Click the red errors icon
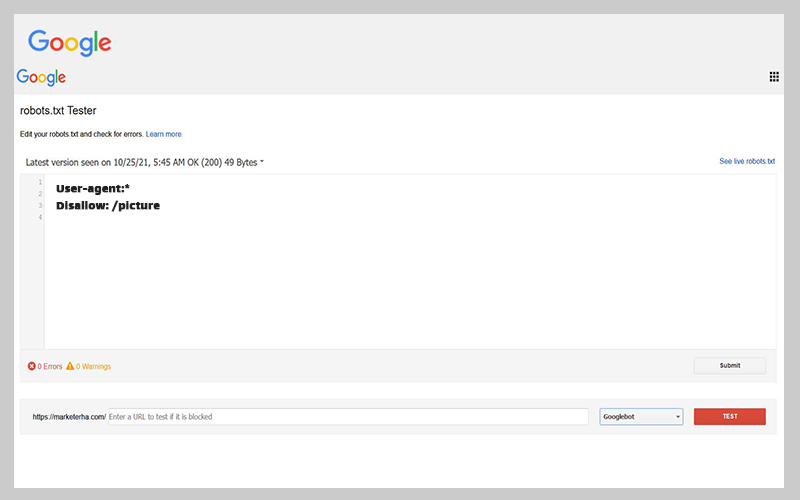The image size is (800, 500). tap(32, 366)
